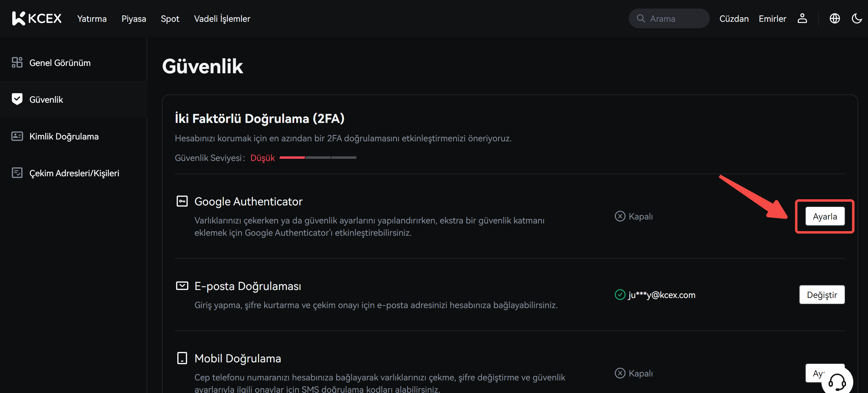This screenshot has height=393, width=868.
Task: Click the Değiştir email button
Action: [821, 295]
